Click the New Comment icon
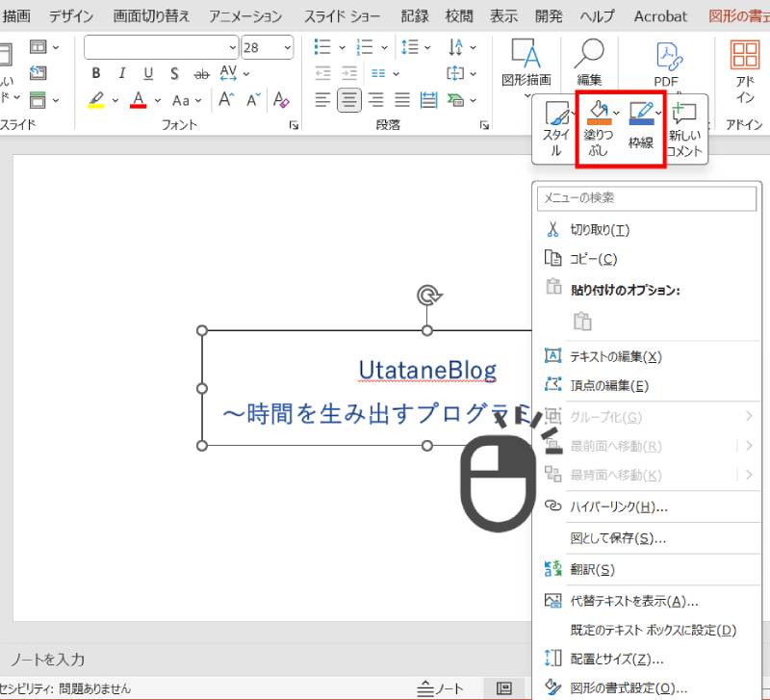Viewport: 770px width, 700px height. 684,114
